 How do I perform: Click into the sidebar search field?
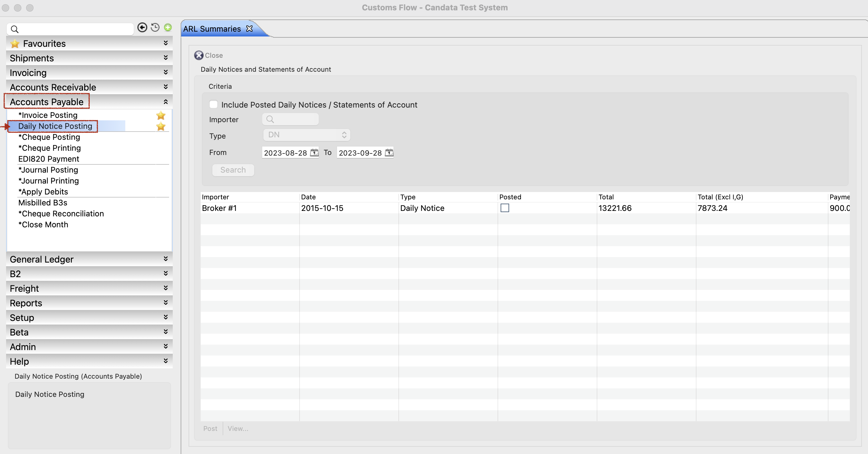coord(70,29)
